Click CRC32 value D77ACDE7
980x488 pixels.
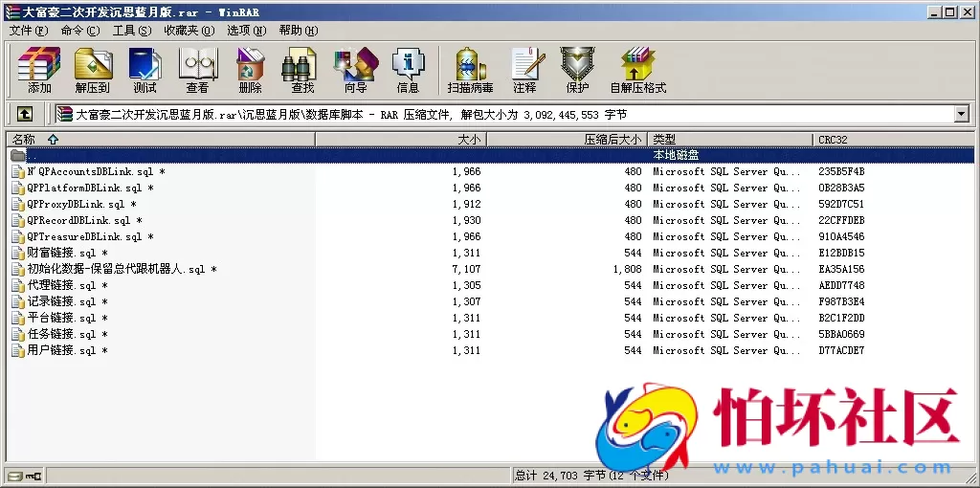[841, 350]
